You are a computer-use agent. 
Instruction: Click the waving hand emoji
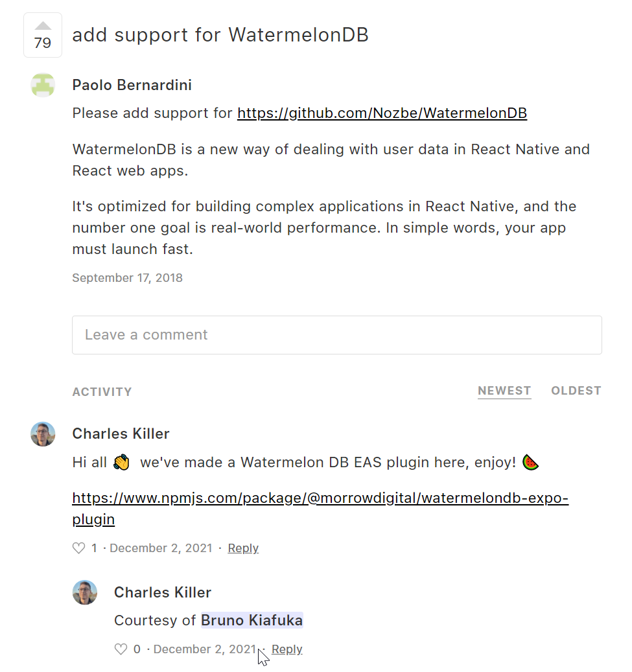121,463
